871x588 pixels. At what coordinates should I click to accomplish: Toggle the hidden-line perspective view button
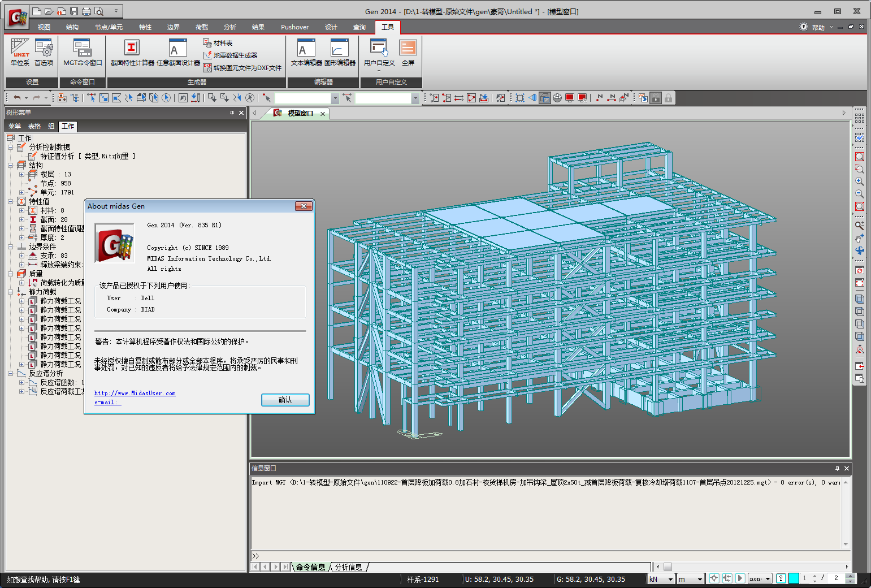(x=545, y=98)
